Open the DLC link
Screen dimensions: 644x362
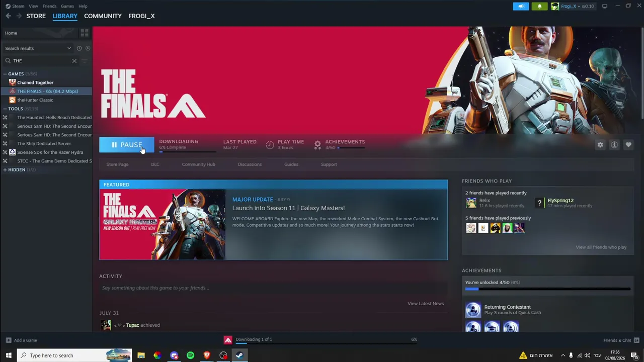pyautogui.click(x=155, y=164)
